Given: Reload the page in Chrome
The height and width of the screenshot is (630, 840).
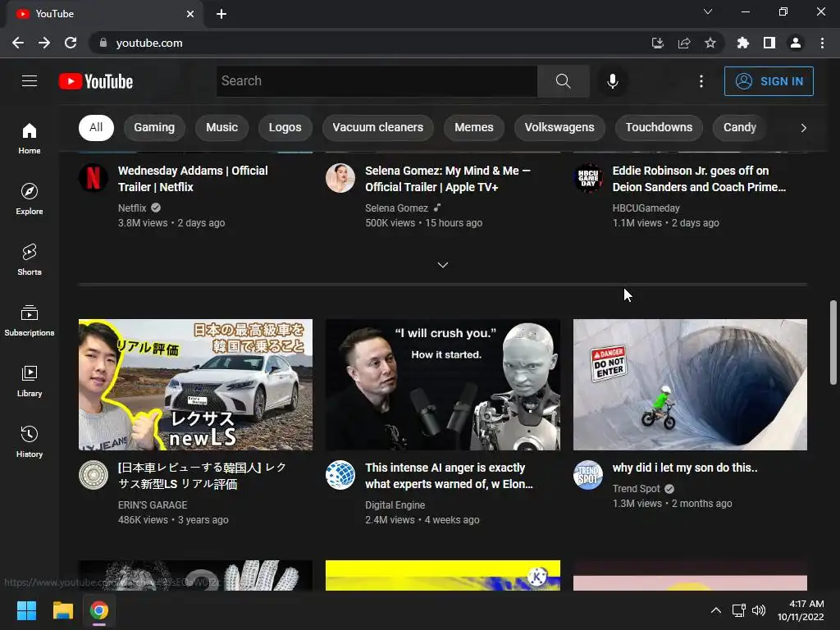Looking at the screenshot, I should pos(71,43).
